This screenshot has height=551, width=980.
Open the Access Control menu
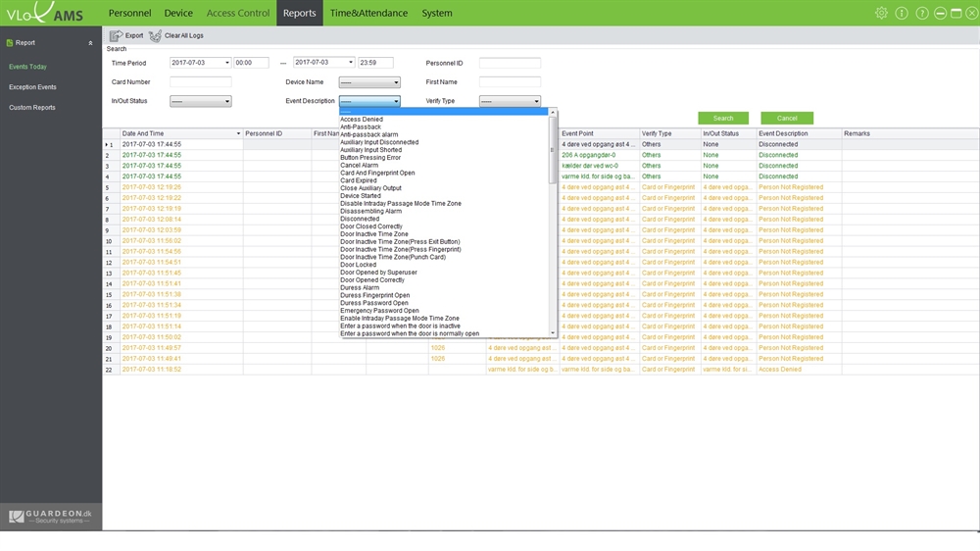click(237, 13)
